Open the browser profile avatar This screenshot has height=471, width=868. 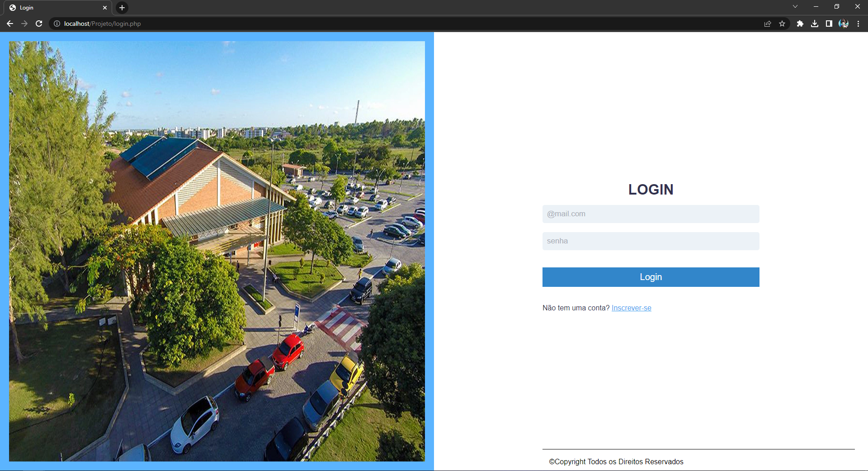pos(844,24)
